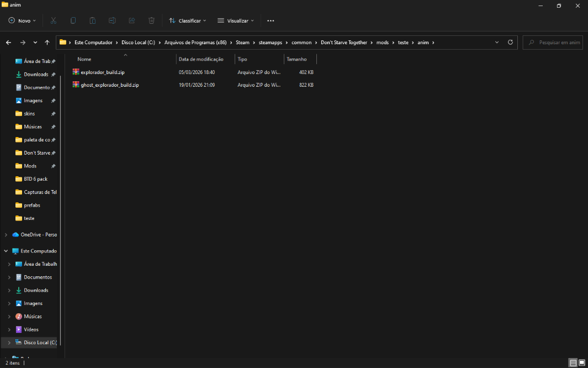Open the See more three-dots menu
Screen dimensions: 588x368
271,20
